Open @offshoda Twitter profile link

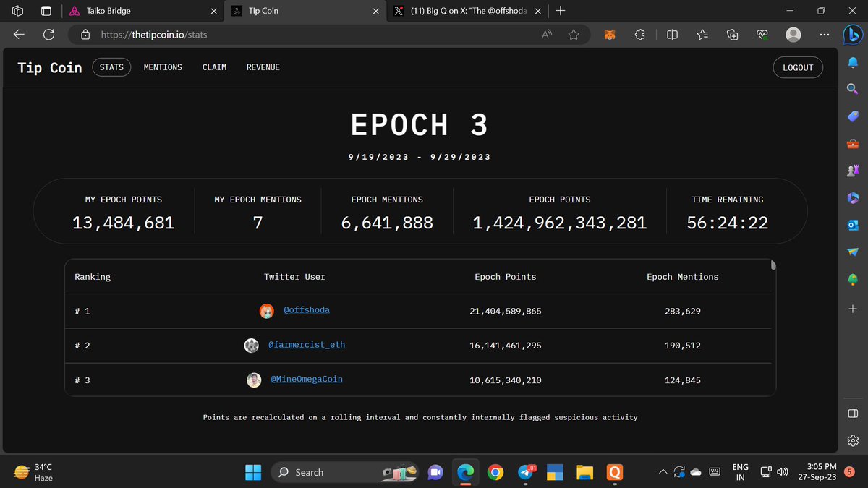pyautogui.click(x=307, y=310)
